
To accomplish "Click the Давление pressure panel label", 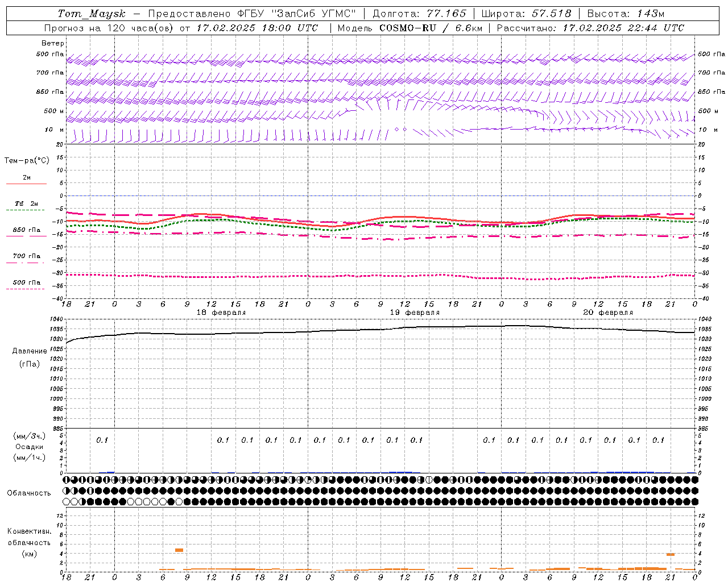I will click(x=30, y=351).
